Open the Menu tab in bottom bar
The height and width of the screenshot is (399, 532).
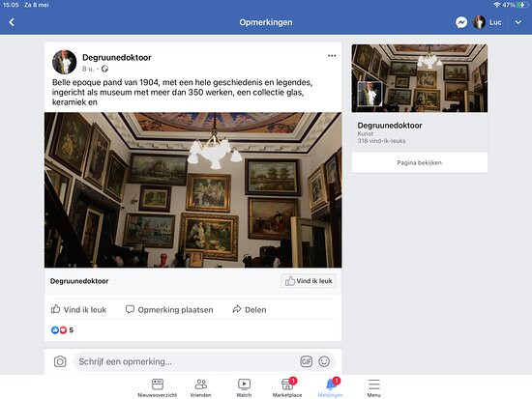click(374, 387)
